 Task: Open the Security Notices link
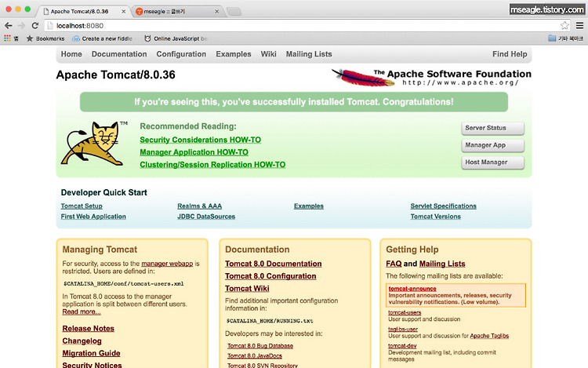[x=92, y=365]
